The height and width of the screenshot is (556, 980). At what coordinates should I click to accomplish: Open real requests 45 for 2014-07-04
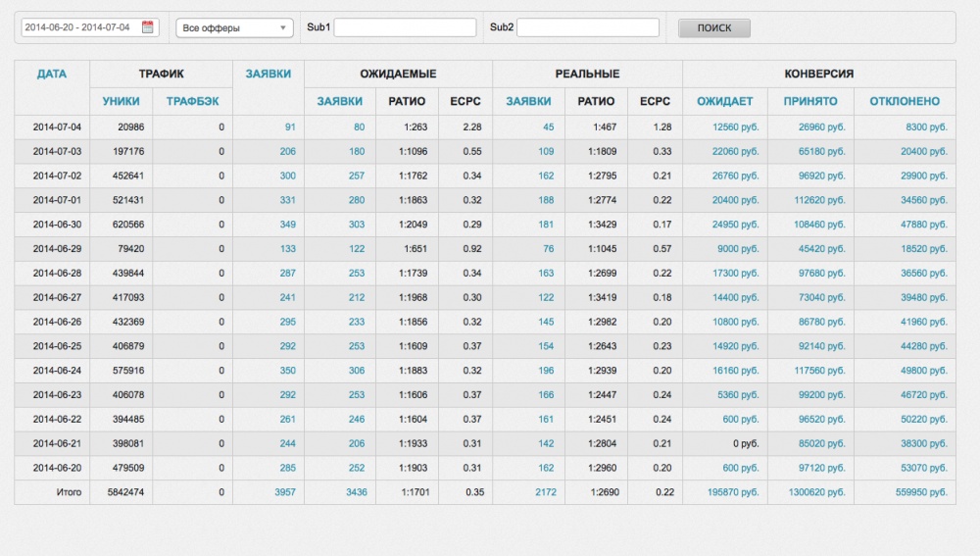point(548,126)
